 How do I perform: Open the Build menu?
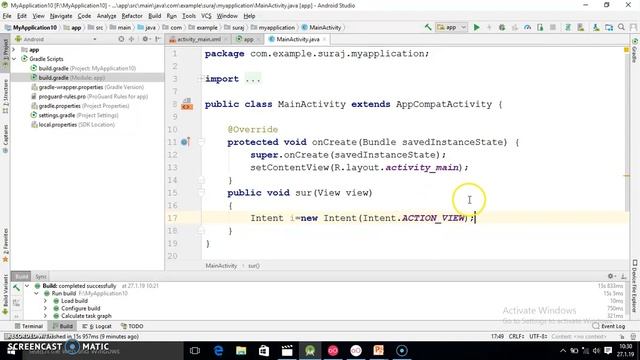pyautogui.click(x=154, y=16)
